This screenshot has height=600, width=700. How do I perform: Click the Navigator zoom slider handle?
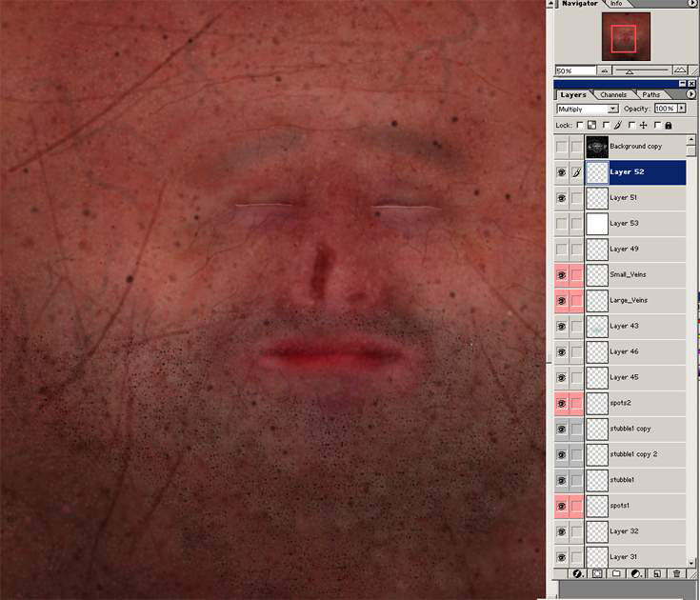630,72
